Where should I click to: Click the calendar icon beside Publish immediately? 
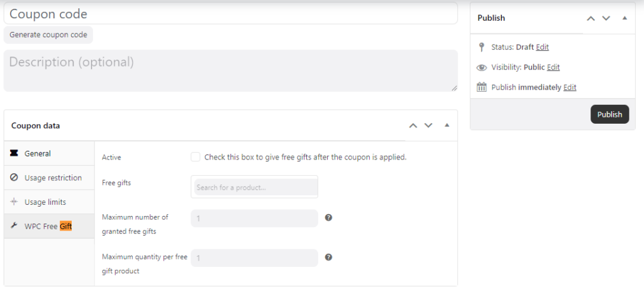pos(482,87)
